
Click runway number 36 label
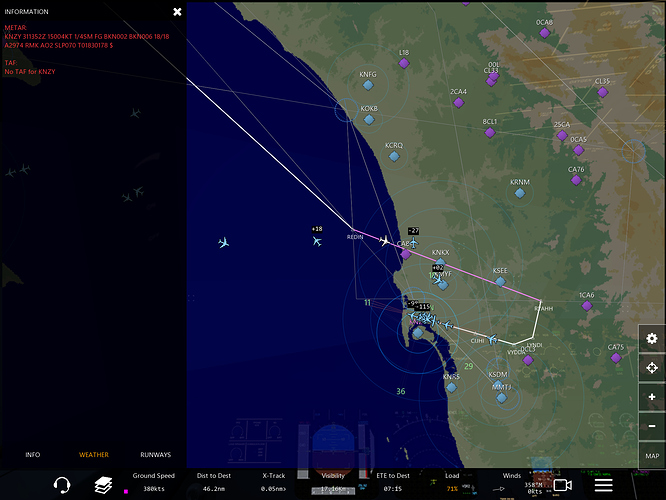coord(401,391)
